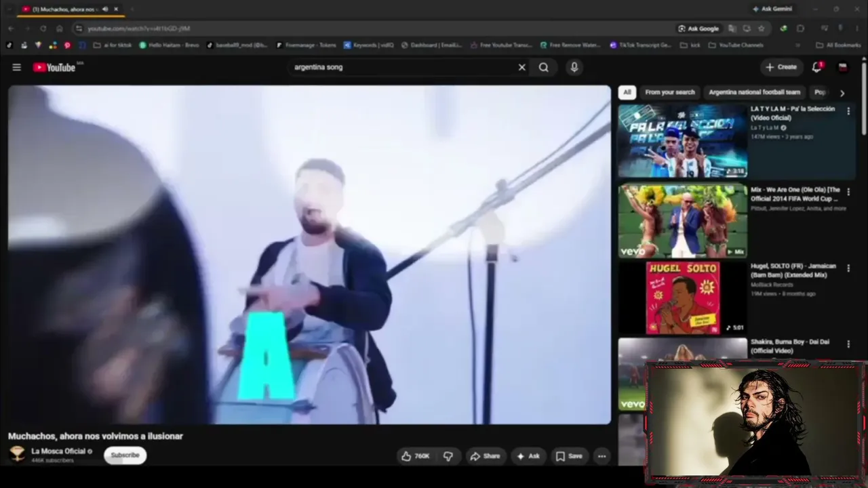Open 'Shakira, Burna Boy - Dai Dai' title
The height and width of the screenshot is (488, 868).
click(790, 346)
